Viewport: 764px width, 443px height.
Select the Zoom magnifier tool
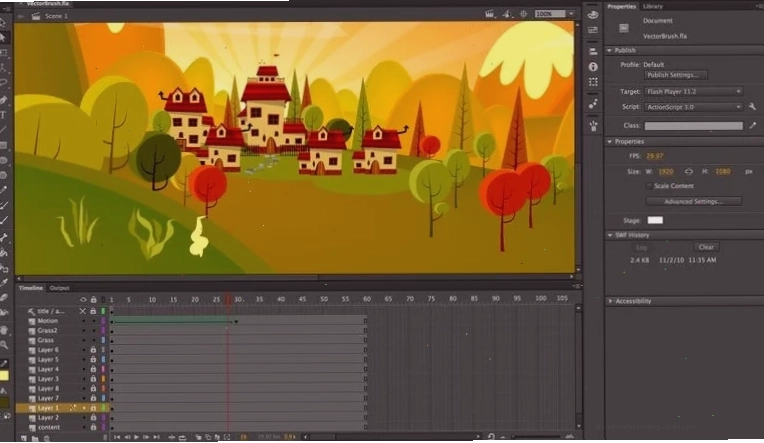coord(3,345)
